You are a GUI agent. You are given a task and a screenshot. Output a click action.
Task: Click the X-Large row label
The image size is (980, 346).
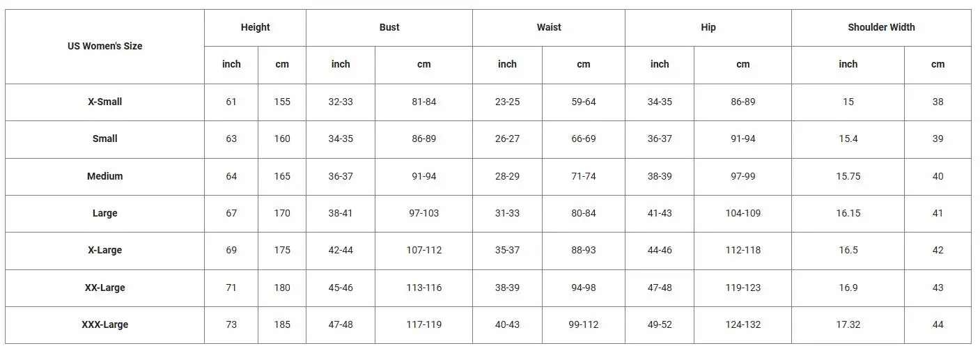(105, 250)
